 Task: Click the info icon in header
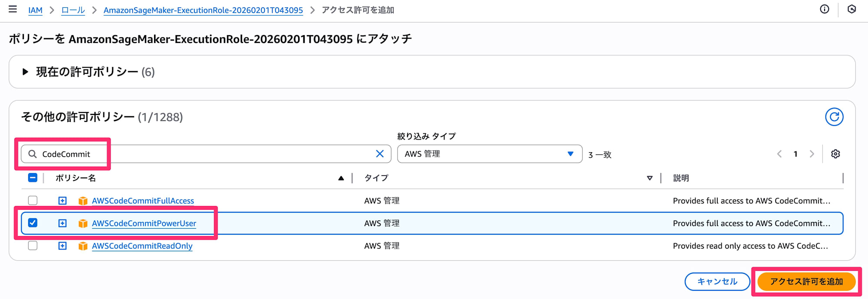(824, 9)
